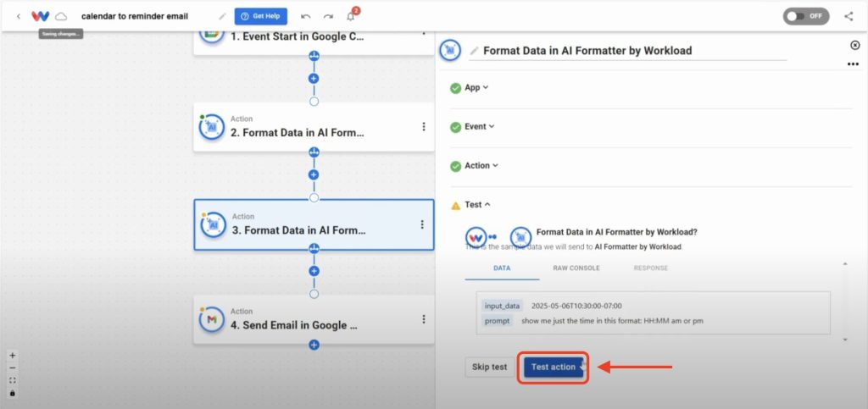The image size is (868, 409).
Task: Zoom in on the canvas
Action: tap(13, 356)
